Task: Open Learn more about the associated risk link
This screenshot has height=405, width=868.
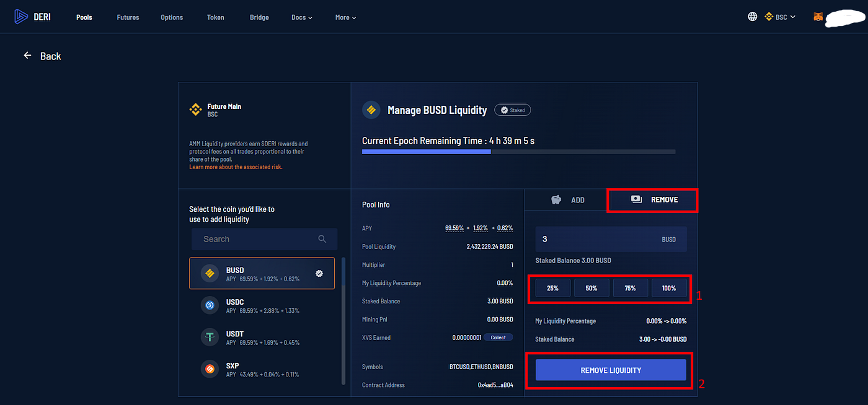Action: point(236,167)
